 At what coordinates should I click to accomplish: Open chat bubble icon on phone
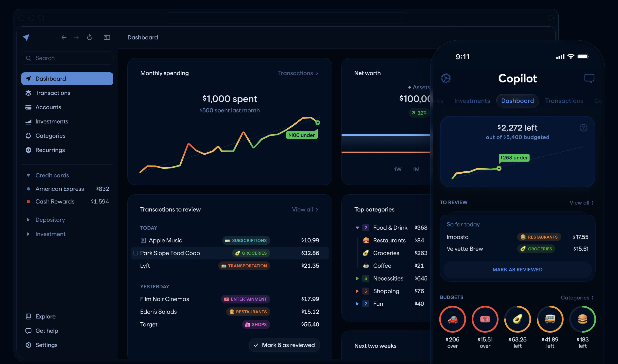point(589,78)
